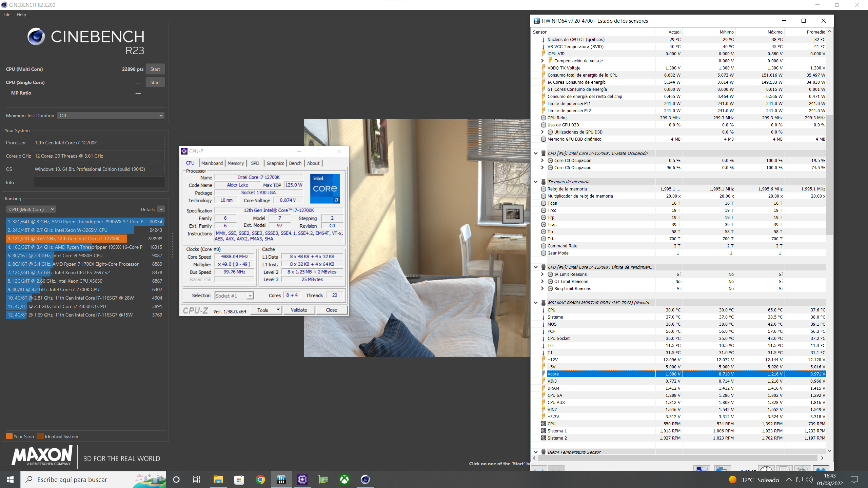Switch to the Graphics tab in CPU-Z

275,163
